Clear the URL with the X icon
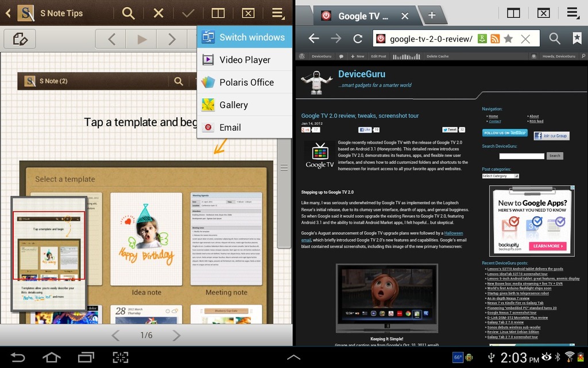 [525, 39]
